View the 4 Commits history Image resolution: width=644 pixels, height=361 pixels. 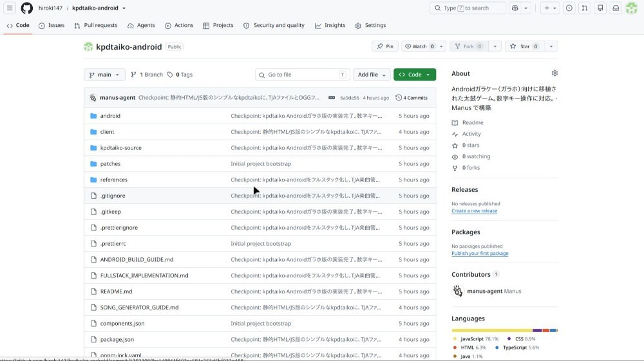pyautogui.click(x=412, y=98)
